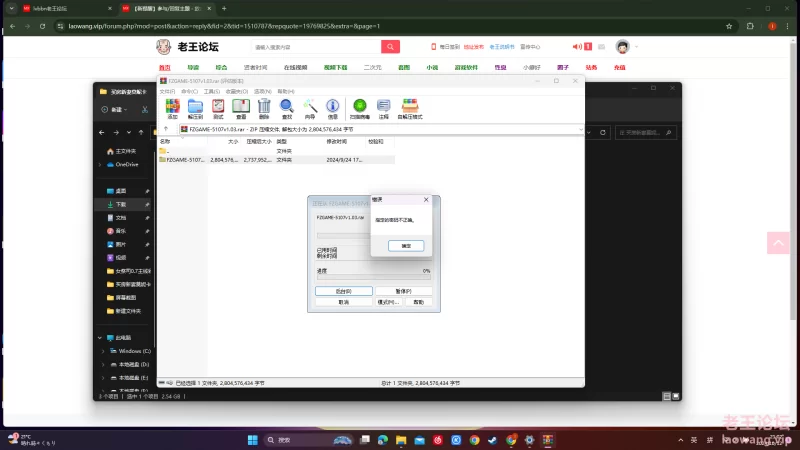Open WinRAR 选项(N) menu
This screenshot has width=800, height=450.
tap(263, 91)
